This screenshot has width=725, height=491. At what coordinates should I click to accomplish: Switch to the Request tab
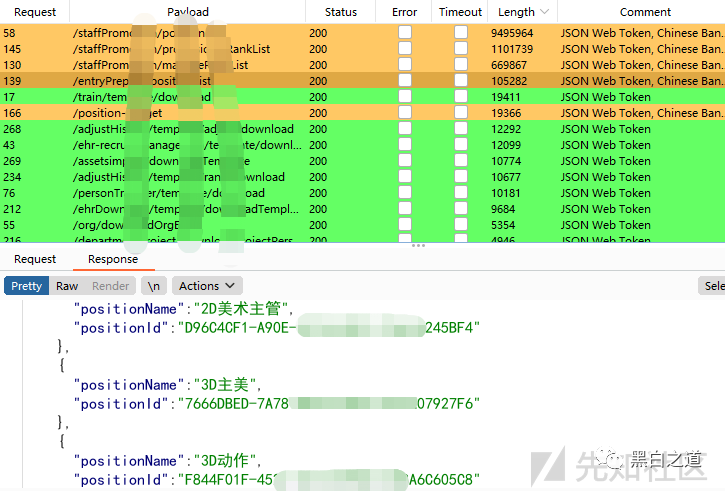pyautogui.click(x=35, y=259)
